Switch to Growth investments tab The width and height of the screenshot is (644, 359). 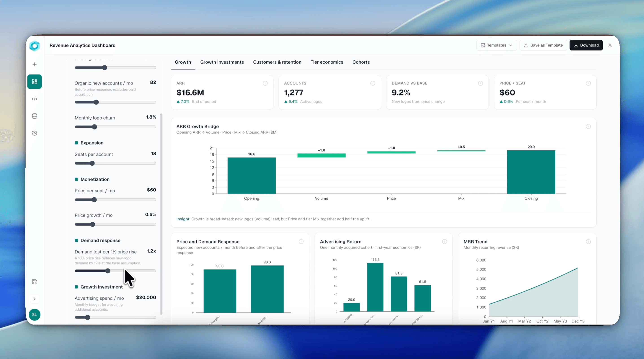(x=222, y=62)
